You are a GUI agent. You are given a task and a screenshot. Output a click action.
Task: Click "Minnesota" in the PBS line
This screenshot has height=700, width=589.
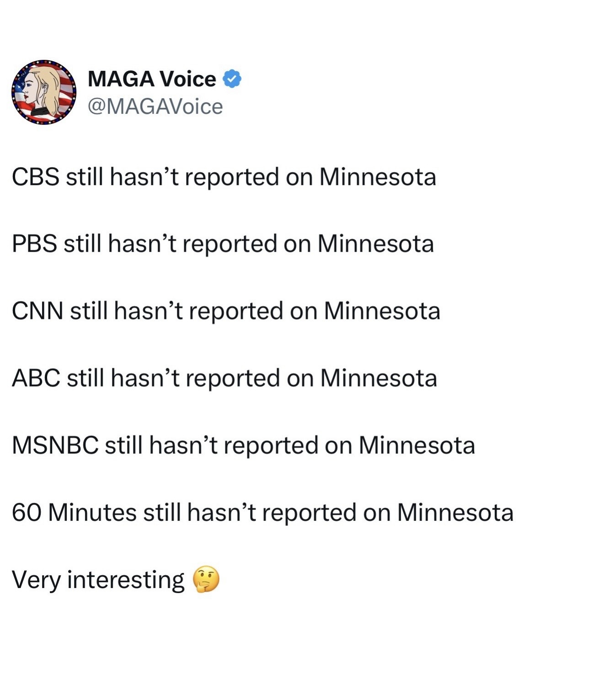(x=375, y=244)
